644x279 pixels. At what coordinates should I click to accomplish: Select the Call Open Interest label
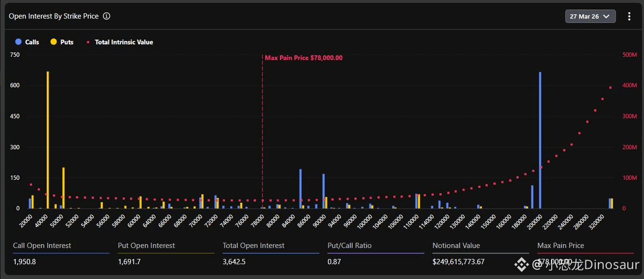[x=42, y=246]
